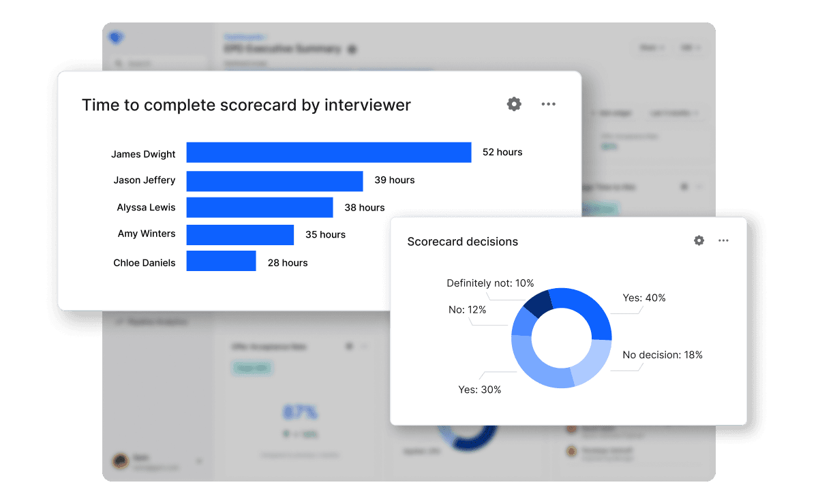Image resolution: width=818 pixels, height=504 pixels.
Task: Click the James Dwight 52 hours bar
Action: [x=329, y=153]
